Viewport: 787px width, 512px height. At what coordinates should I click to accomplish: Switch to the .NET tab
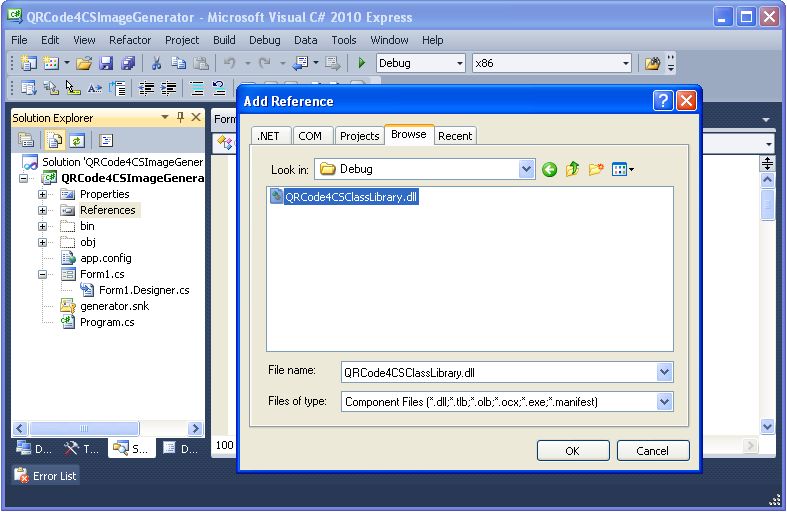(269, 136)
